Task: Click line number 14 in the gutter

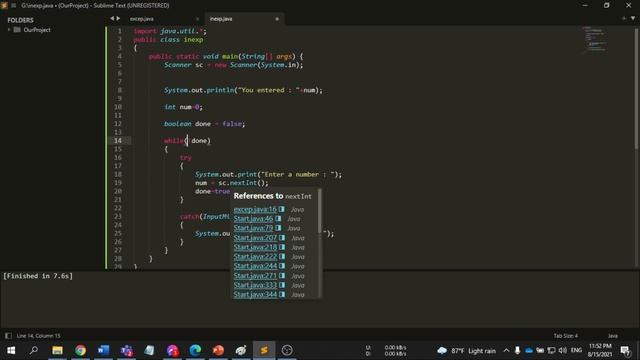Action: (118, 140)
